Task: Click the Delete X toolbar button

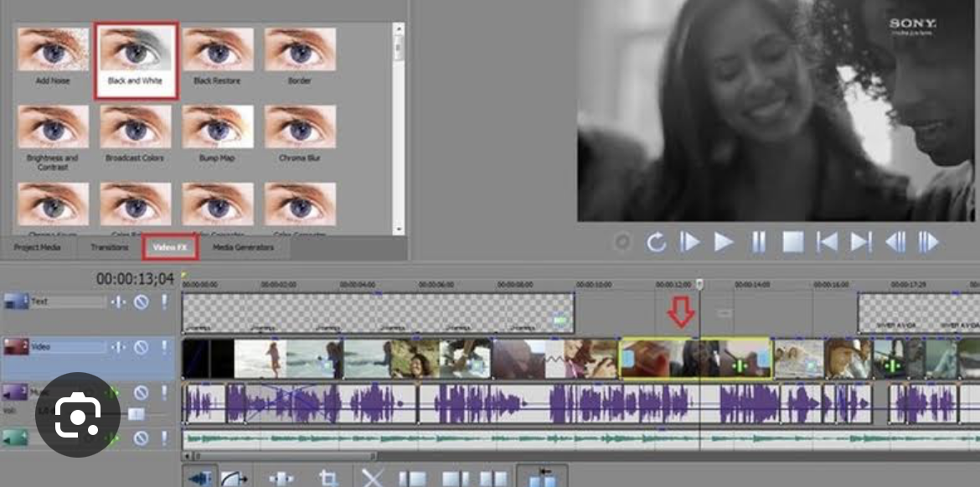Action: 372,479
